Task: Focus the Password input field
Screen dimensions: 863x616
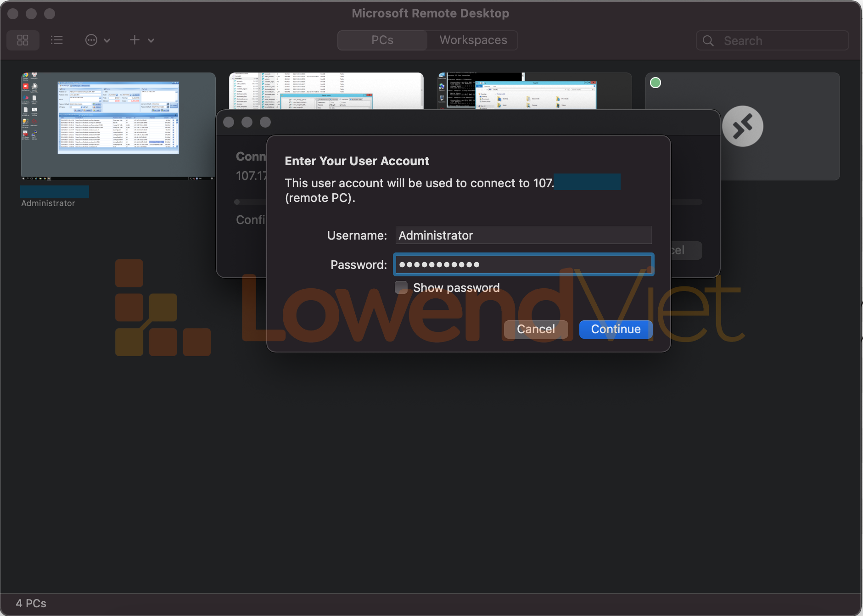Action: point(523,264)
